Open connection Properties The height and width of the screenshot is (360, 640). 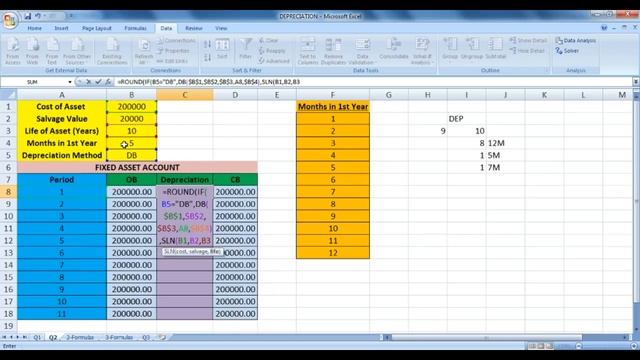(173, 51)
